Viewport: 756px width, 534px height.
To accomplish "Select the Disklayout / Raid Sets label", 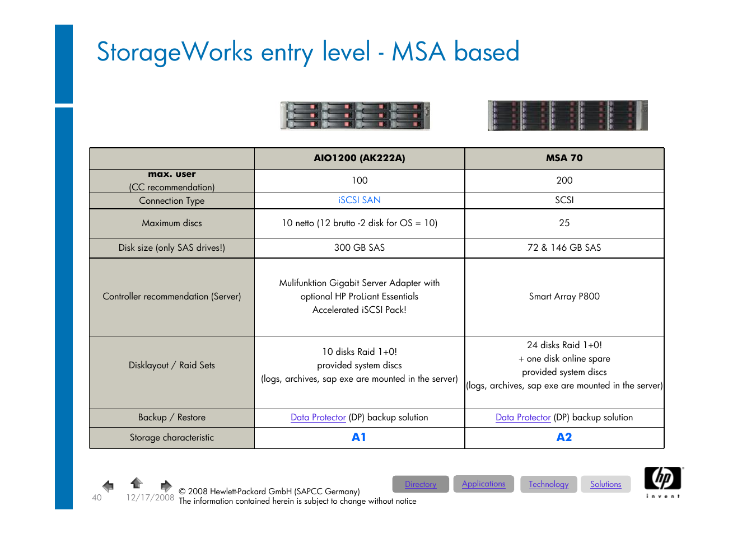I will (172, 365).
